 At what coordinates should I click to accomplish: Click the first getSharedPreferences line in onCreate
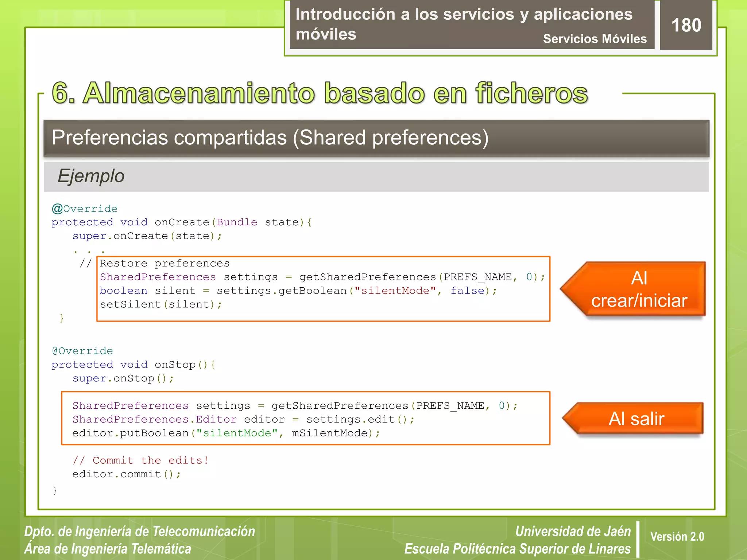[x=322, y=277]
